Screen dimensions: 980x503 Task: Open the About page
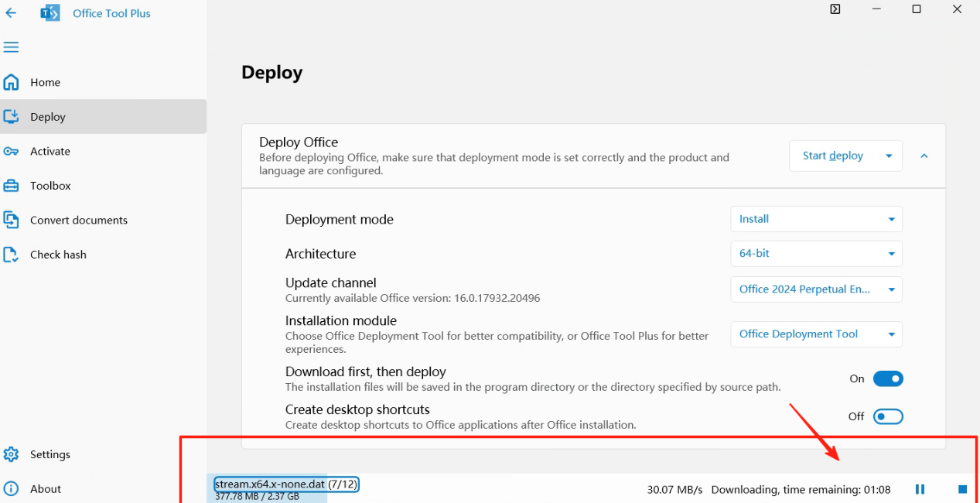(45, 489)
